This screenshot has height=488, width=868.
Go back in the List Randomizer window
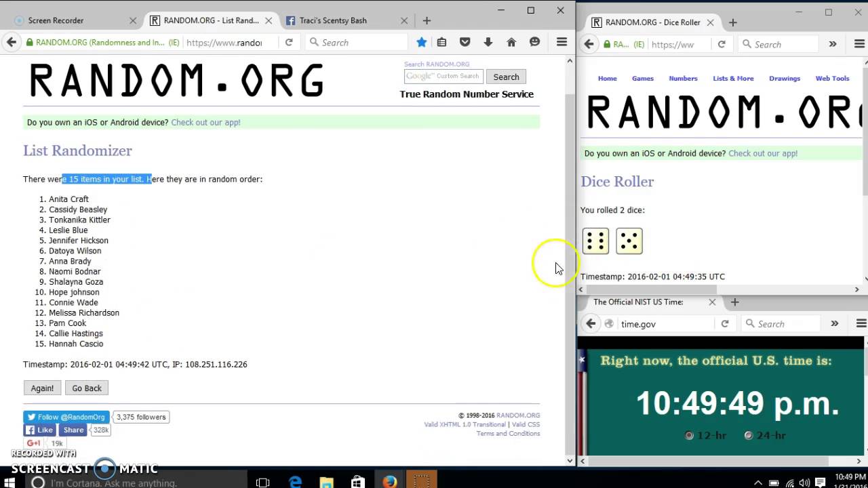(12, 42)
